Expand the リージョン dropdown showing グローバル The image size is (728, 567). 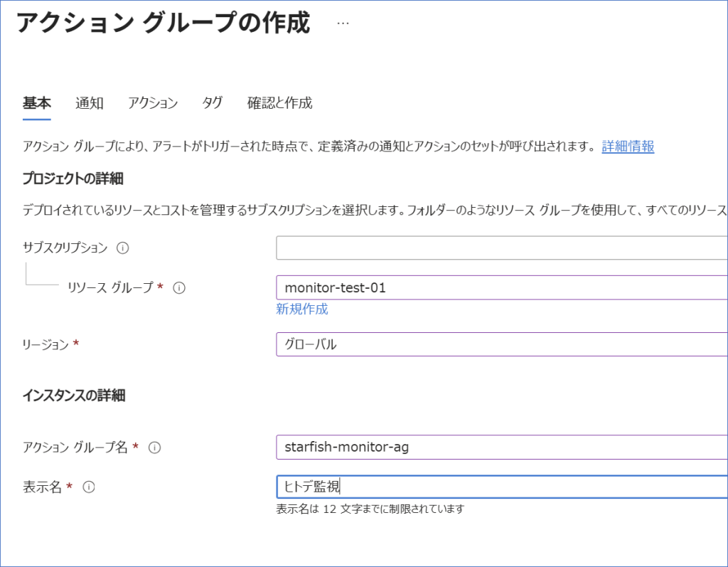point(501,344)
